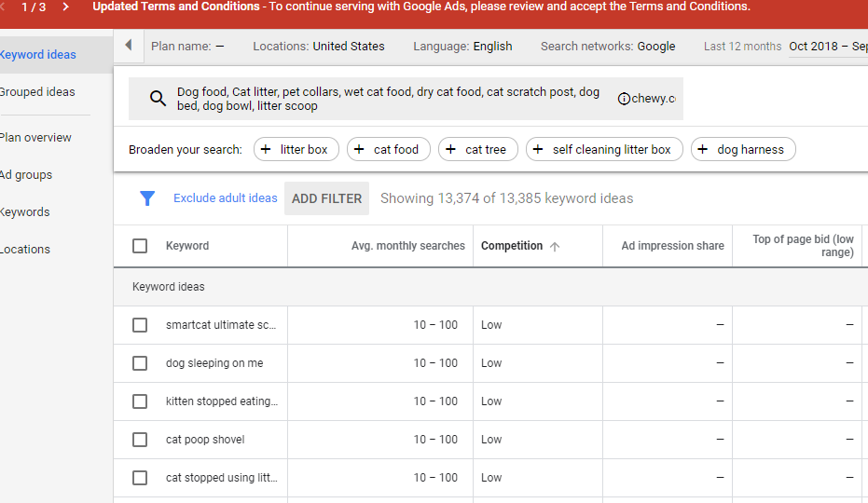The height and width of the screenshot is (503, 868).
Task: Open the Locations section in sidebar
Action: click(25, 249)
